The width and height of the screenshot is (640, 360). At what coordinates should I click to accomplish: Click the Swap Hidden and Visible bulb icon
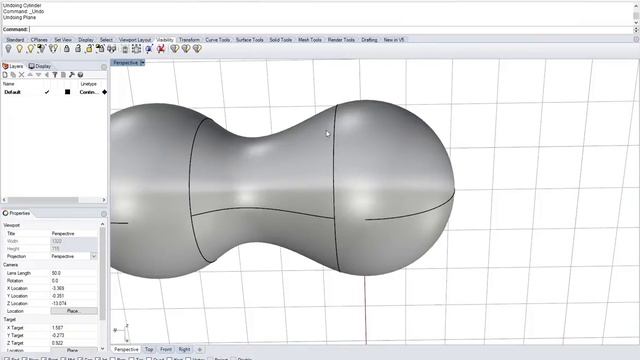tap(42, 49)
